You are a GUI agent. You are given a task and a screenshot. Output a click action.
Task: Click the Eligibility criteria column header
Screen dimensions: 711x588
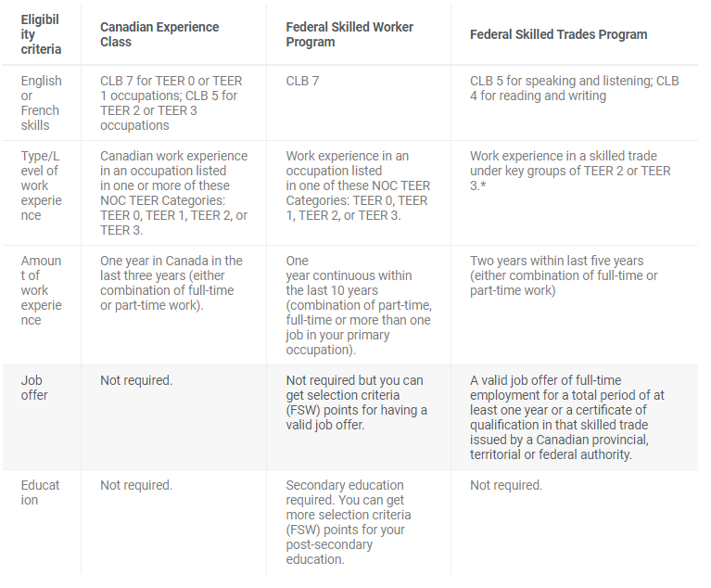(x=41, y=34)
